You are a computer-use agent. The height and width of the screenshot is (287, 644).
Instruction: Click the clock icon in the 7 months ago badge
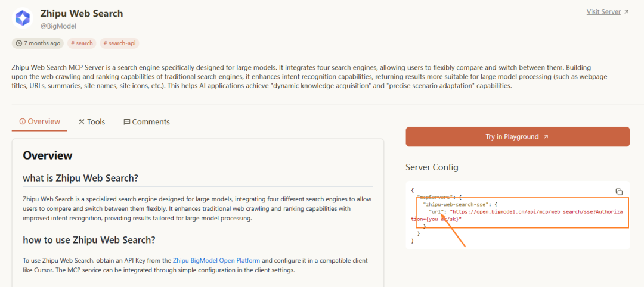pos(19,43)
